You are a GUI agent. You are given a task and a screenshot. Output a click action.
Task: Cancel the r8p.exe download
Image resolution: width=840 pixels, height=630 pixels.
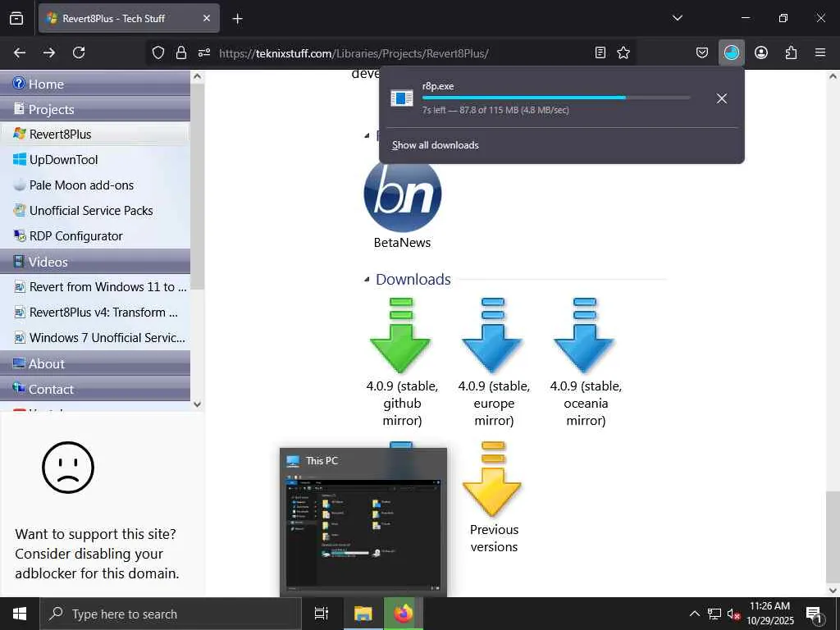click(722, 98)
